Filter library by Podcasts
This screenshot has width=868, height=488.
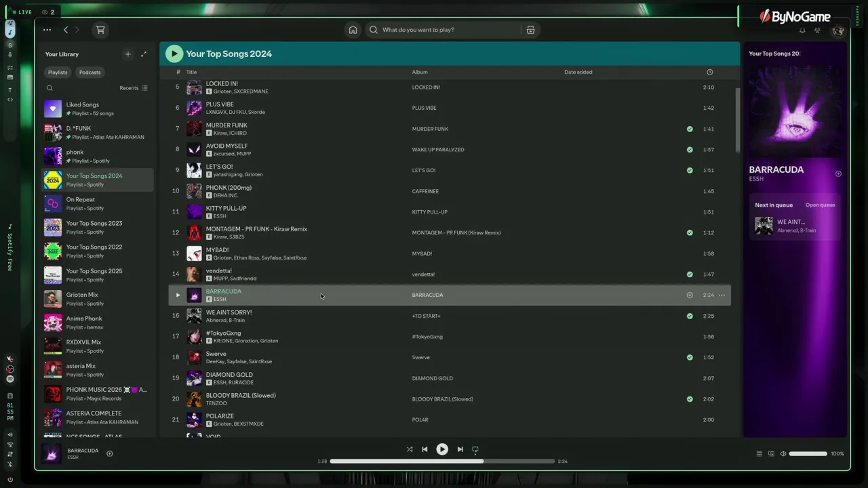(90, 73)
